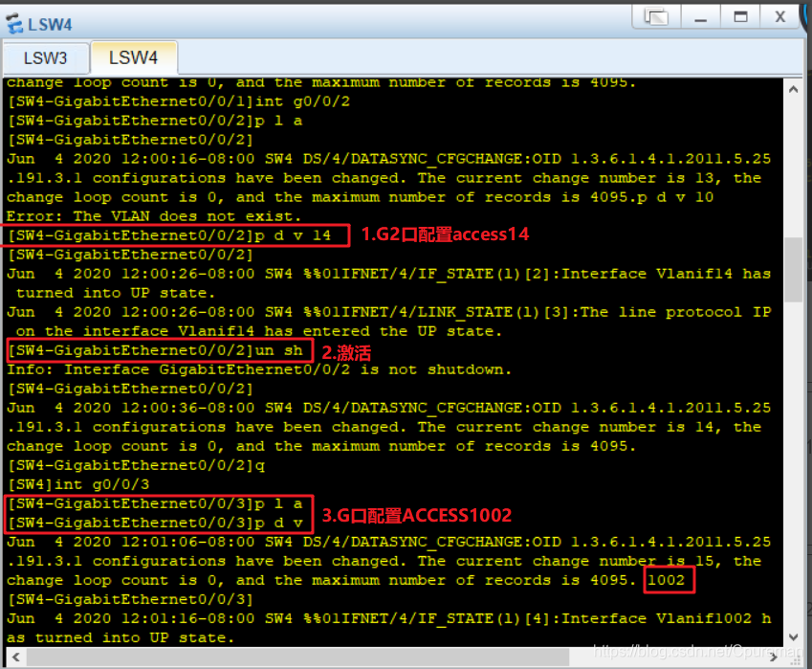812x669 pixels.
Task: Click 'on the interface Vlanif14 has entered' line
Action: (x=259, y=331)
